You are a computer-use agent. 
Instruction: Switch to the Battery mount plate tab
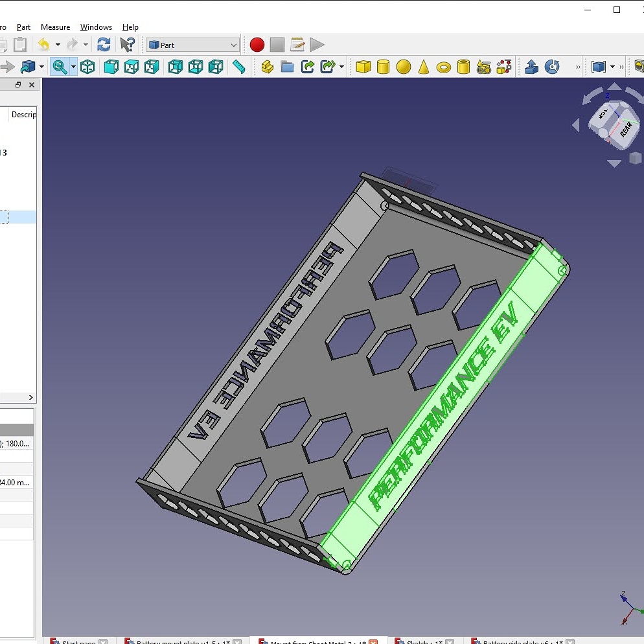183,641
